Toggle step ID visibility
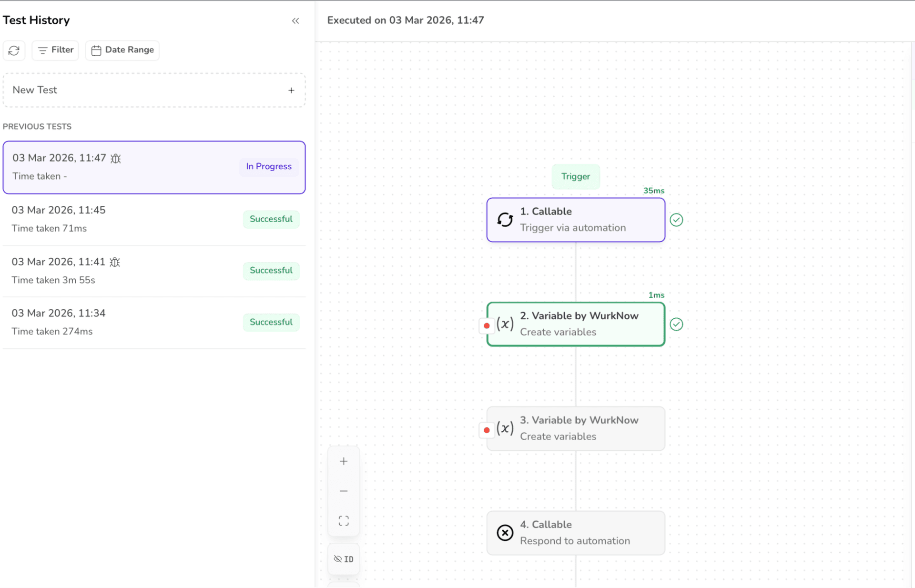Image resolution: width=915 pixels, height=588 pixels. (x=344, y=559)
